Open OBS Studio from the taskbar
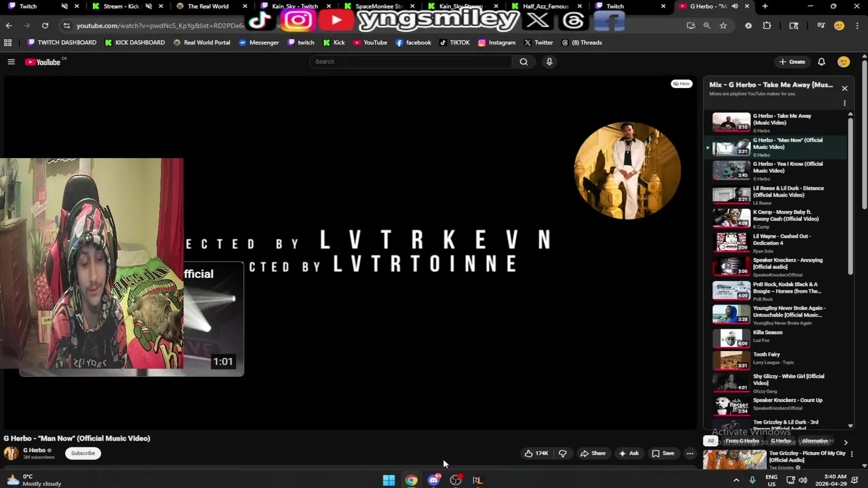The height and width of the screenshot is (488, 868). pos(456,481)
